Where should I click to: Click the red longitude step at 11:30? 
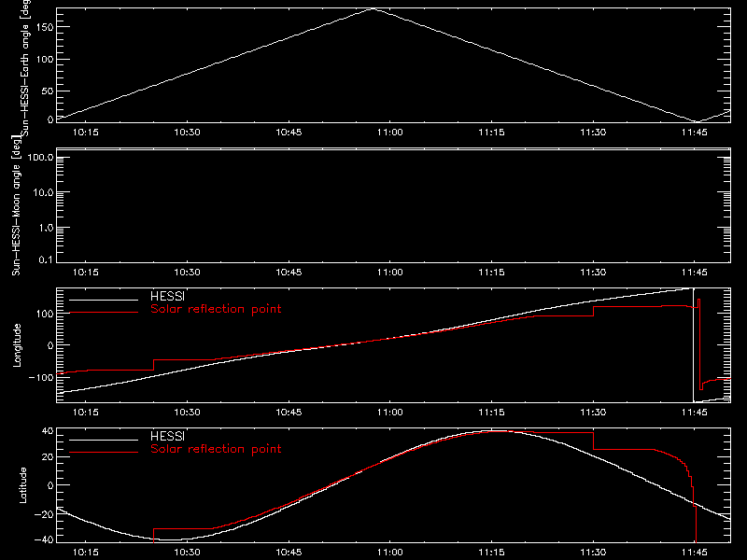[594, 311]
